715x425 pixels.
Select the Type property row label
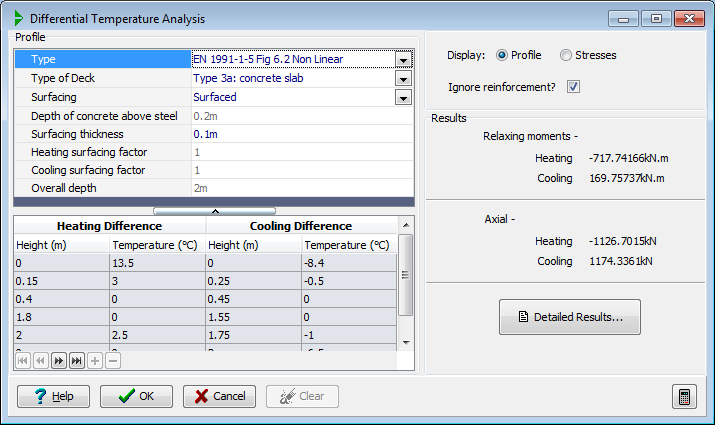pos(103,59)
